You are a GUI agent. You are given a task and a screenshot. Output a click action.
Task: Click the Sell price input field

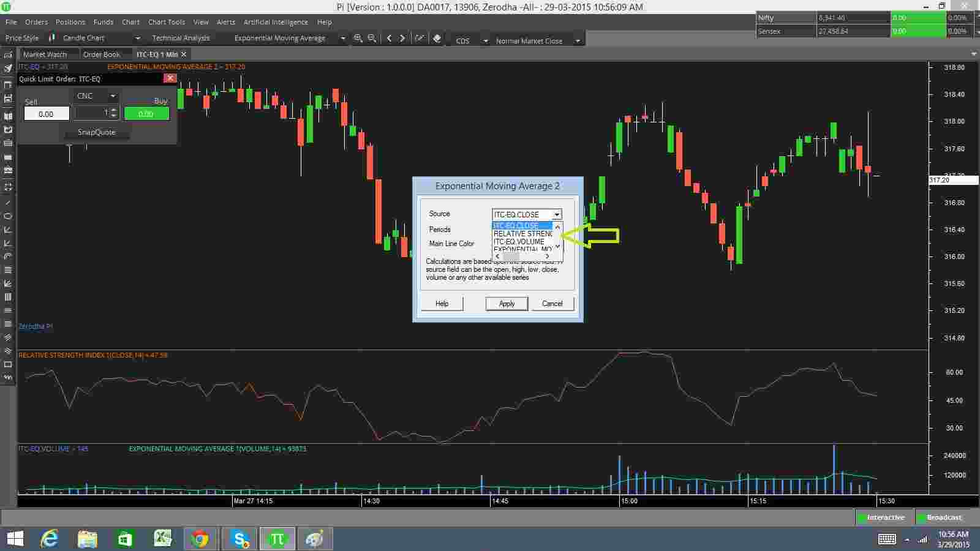point(46,114)
